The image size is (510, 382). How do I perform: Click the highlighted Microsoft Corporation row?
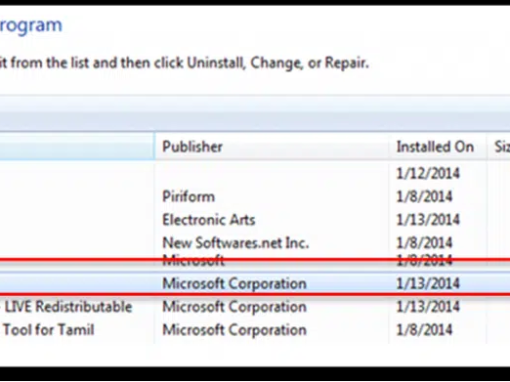click(x=255, y=284)
